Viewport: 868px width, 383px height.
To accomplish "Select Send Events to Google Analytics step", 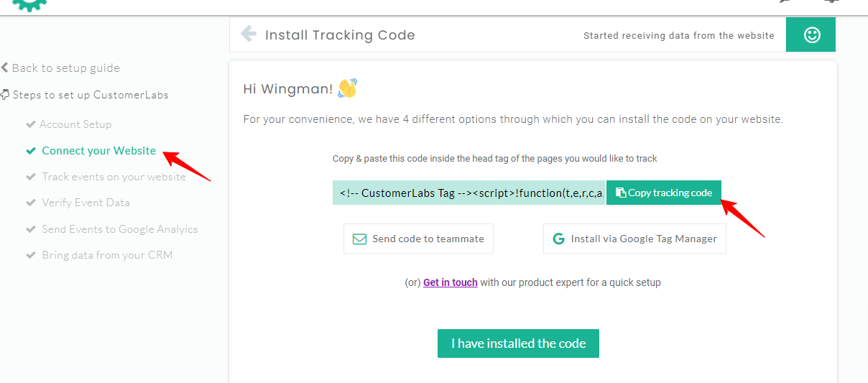I will (119, 229).
